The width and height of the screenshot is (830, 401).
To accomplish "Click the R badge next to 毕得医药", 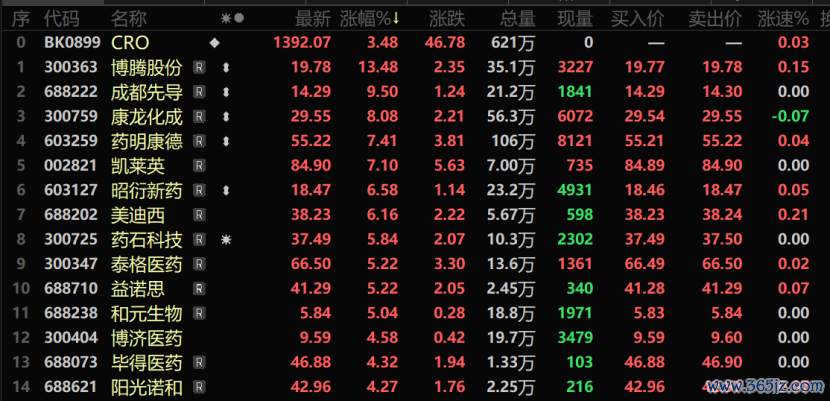I will tap(199, 362).
